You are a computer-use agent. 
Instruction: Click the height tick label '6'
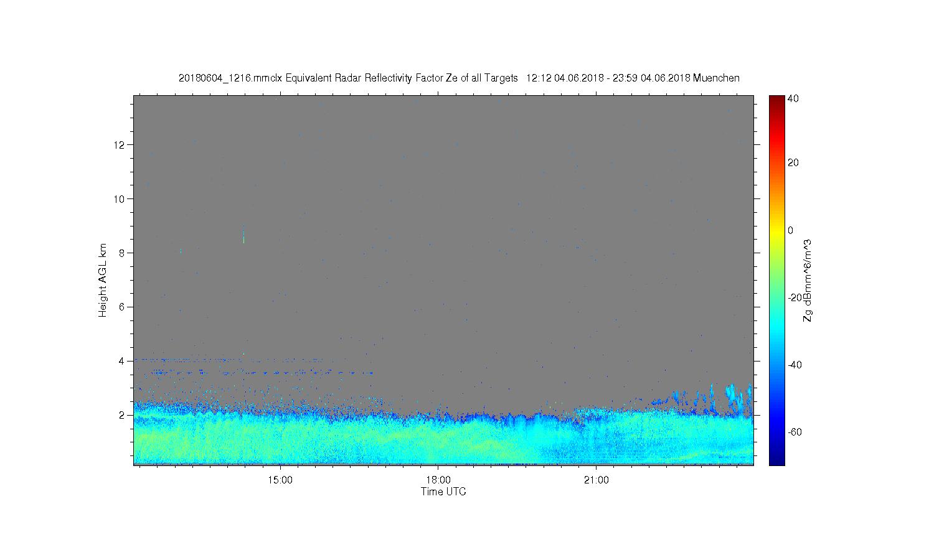[122, 307]
